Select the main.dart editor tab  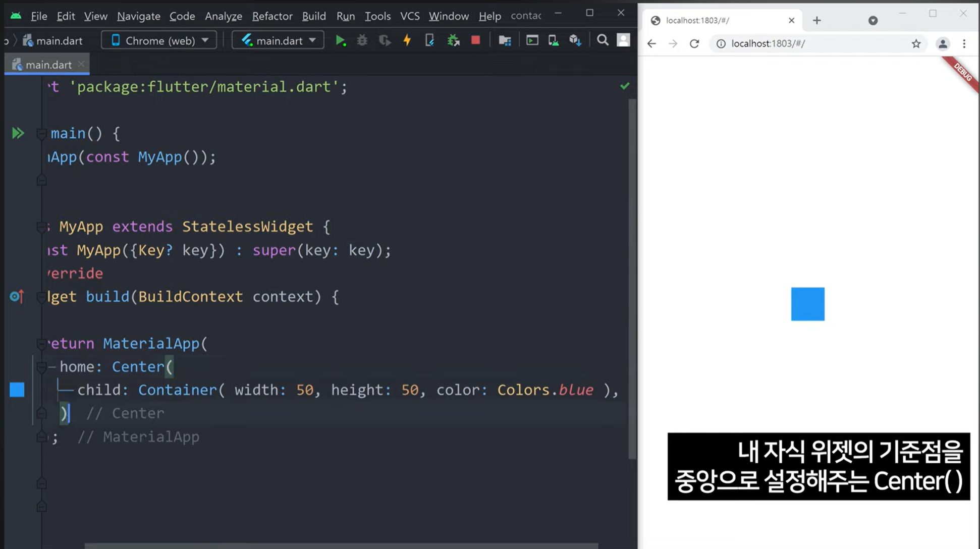pyautogui.click(x=48, y=65)
